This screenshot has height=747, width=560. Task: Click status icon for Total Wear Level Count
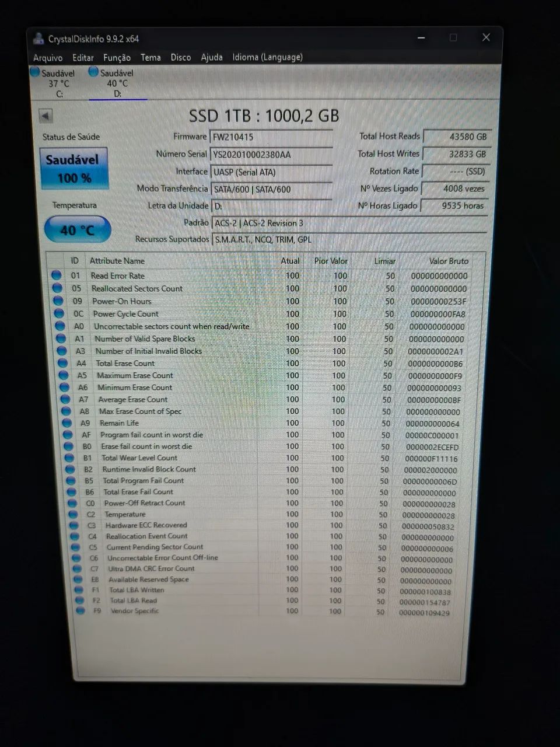[69, 458]
